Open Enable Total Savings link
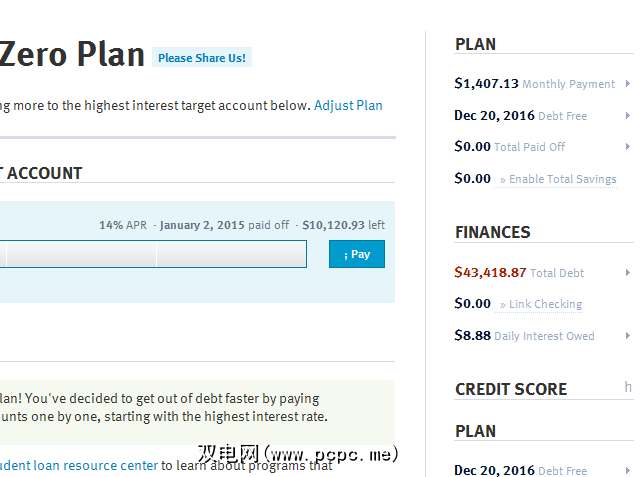Viewport: 640px width, 477px height. (558, 179)
